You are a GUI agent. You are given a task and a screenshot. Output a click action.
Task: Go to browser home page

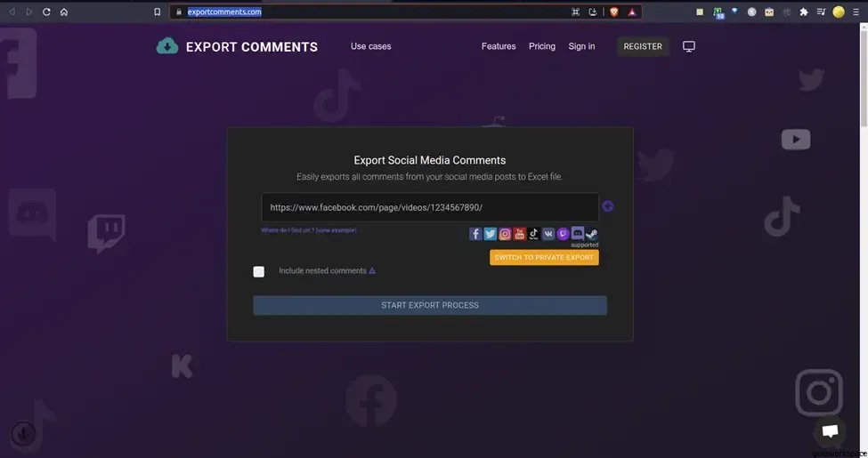[64, 12]
